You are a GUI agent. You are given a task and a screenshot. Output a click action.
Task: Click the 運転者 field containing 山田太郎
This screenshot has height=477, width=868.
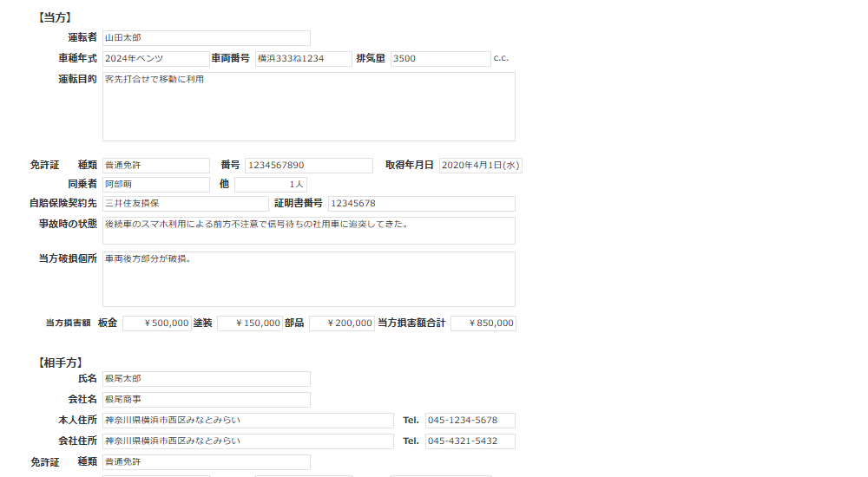[206, 38]
